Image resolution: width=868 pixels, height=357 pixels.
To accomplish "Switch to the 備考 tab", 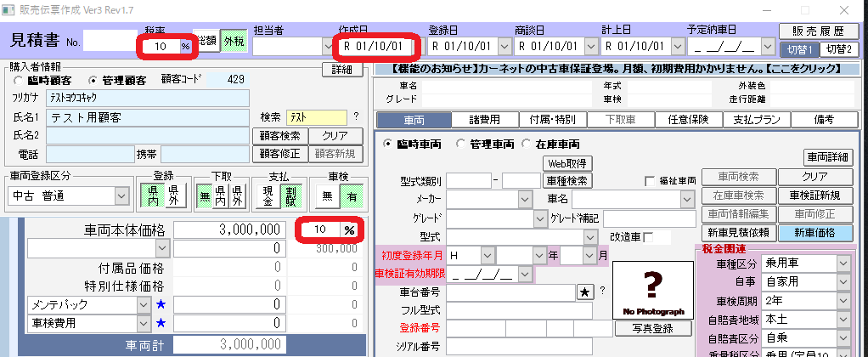I will (x=825, y=120).
